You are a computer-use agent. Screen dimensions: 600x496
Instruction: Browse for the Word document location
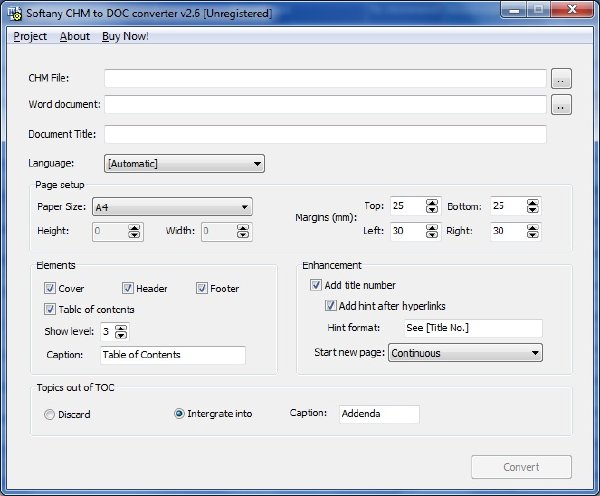561,105
